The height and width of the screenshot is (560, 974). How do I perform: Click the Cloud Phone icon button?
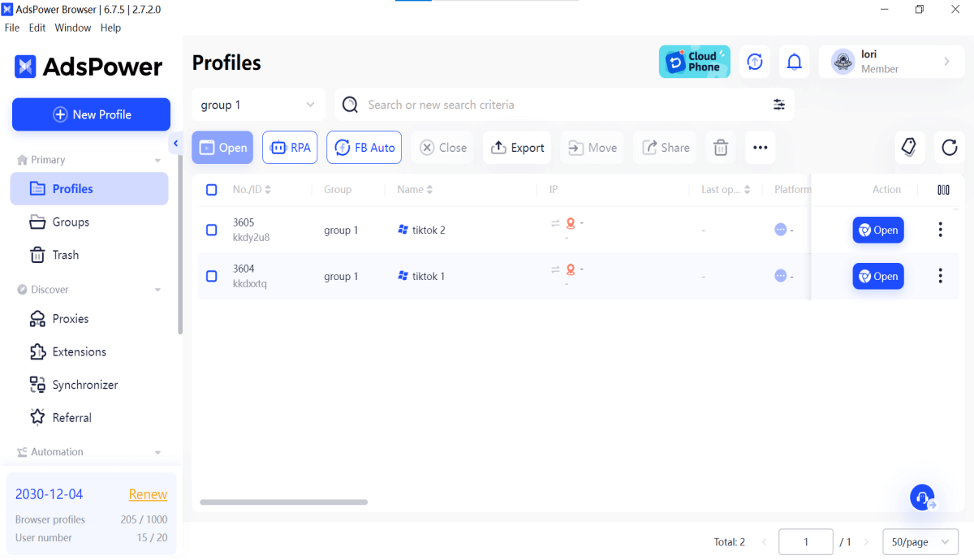(694, 62)
